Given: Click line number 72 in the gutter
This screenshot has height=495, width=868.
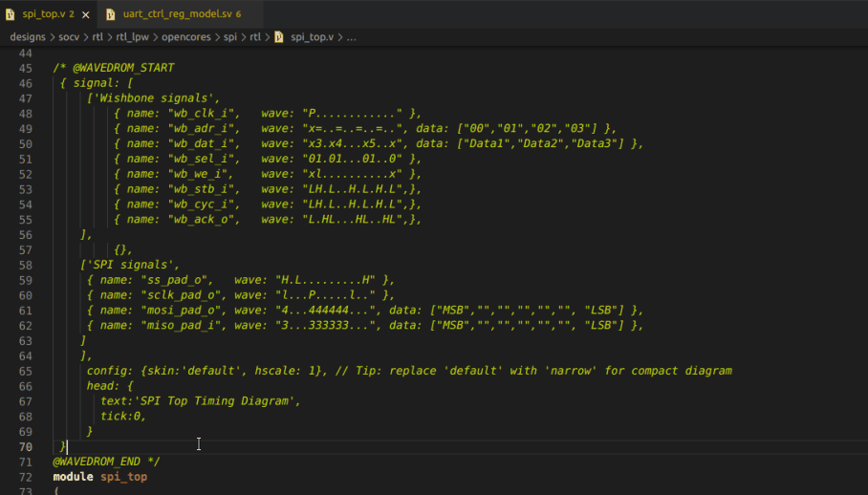Looking at the screenshot, I should (x=26, y=477).
